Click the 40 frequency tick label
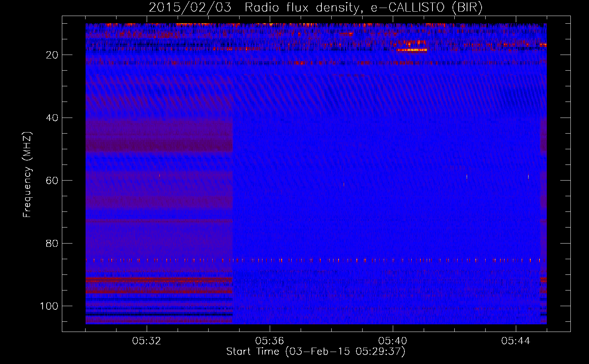This screenshot has width=589, height=364. point(52,118)
